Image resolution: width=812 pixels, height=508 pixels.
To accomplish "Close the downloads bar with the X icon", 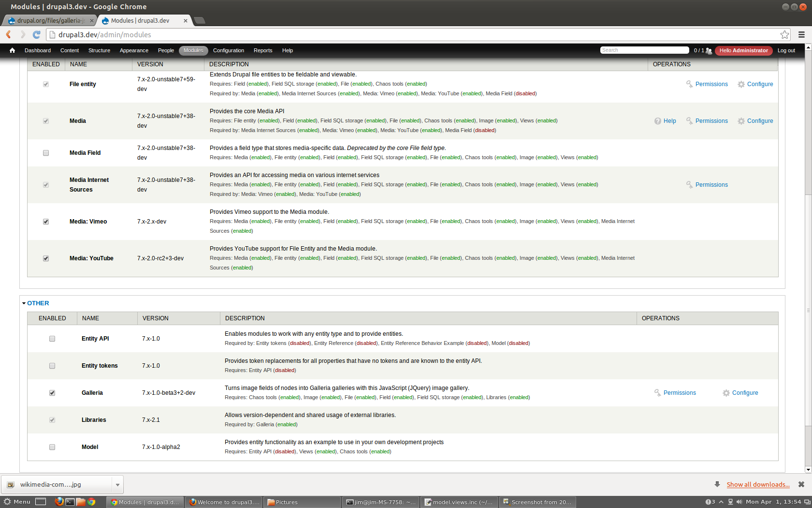I will 801,484.
